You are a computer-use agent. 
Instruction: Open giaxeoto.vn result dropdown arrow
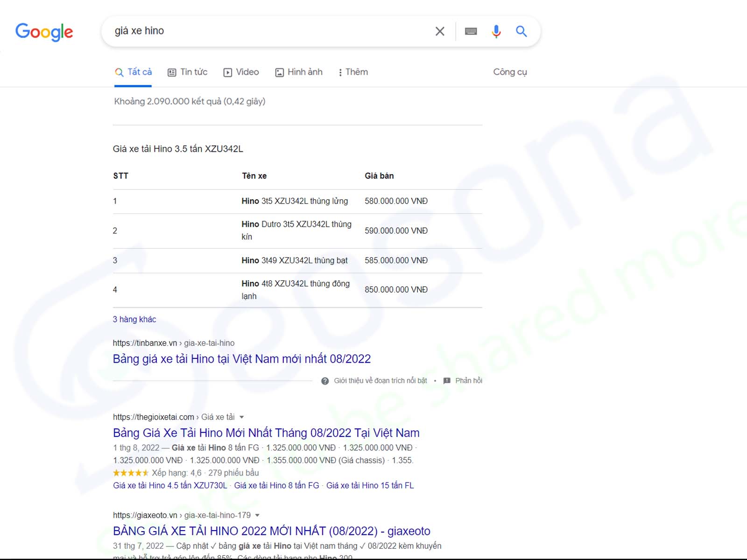257,515
